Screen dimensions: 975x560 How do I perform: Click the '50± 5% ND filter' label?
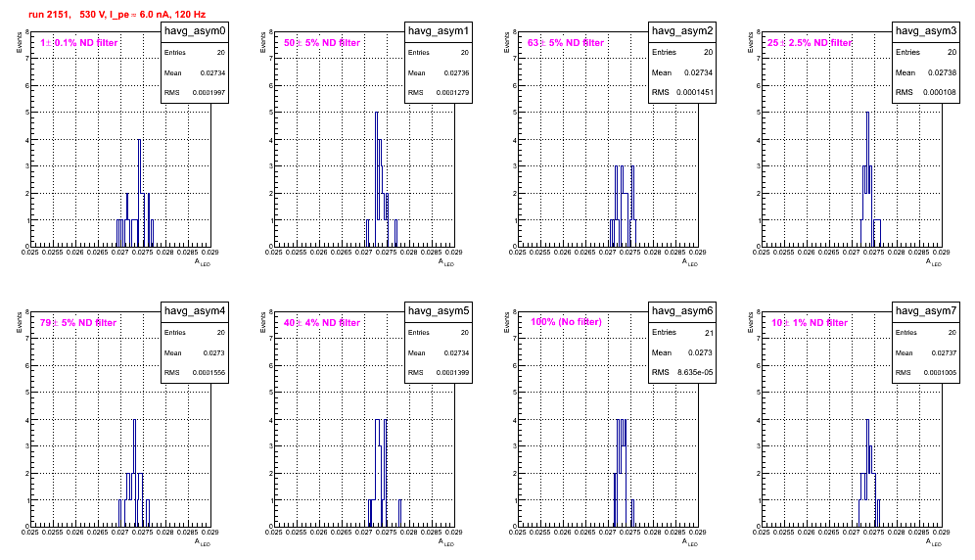tap(322, 43)
